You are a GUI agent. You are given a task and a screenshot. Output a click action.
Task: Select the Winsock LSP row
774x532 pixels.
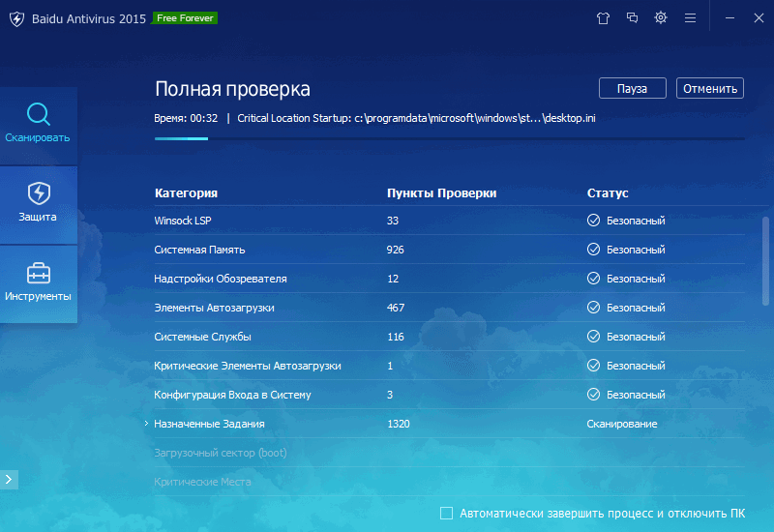pos(450,221)
